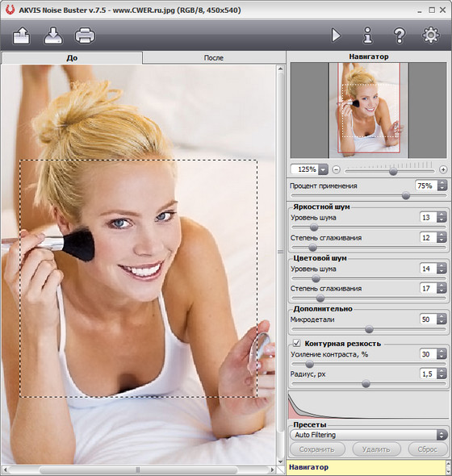This screenshot has height=476, width=452.
Task: Open the Auto Filtering presets dropdown
Action: tap(369, 435)
